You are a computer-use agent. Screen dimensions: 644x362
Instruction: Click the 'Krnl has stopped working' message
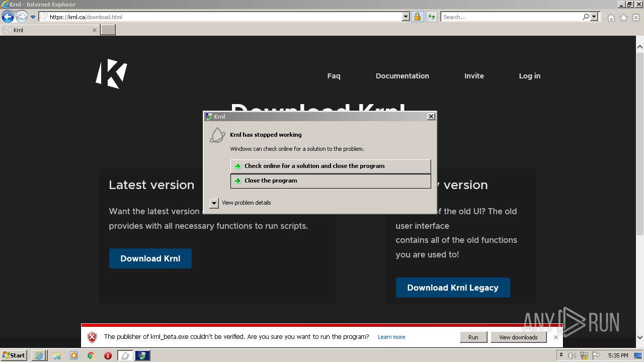(x=266, y=135)
